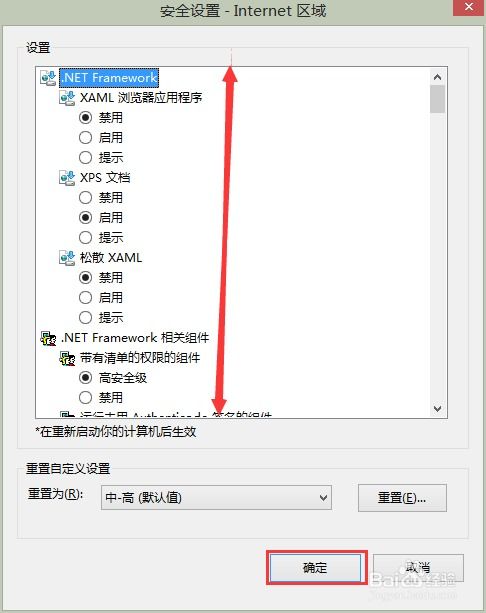Viewport: 486px width, 613px height.
Task: Select the .NET Framework tree heading
Action: (x=109, y=77)
